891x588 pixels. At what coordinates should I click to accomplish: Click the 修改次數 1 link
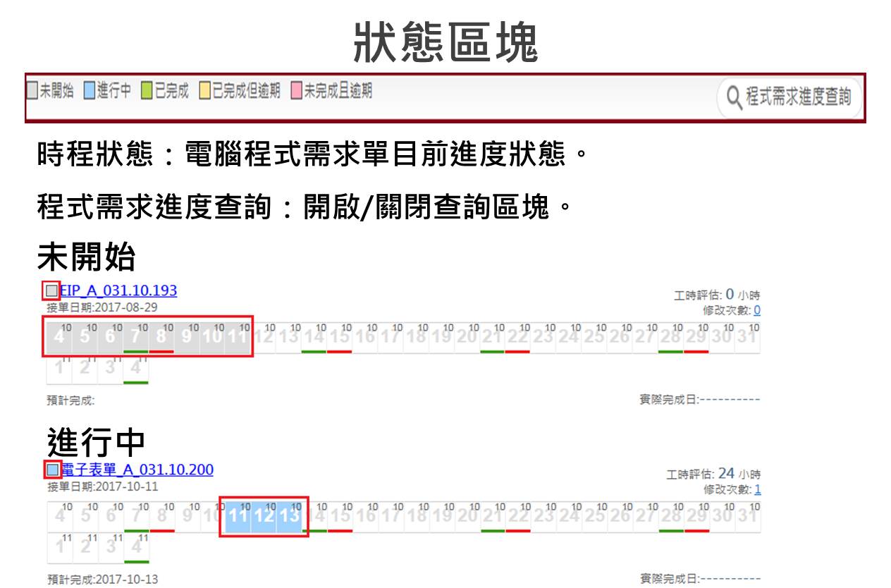tap(757, 489)
